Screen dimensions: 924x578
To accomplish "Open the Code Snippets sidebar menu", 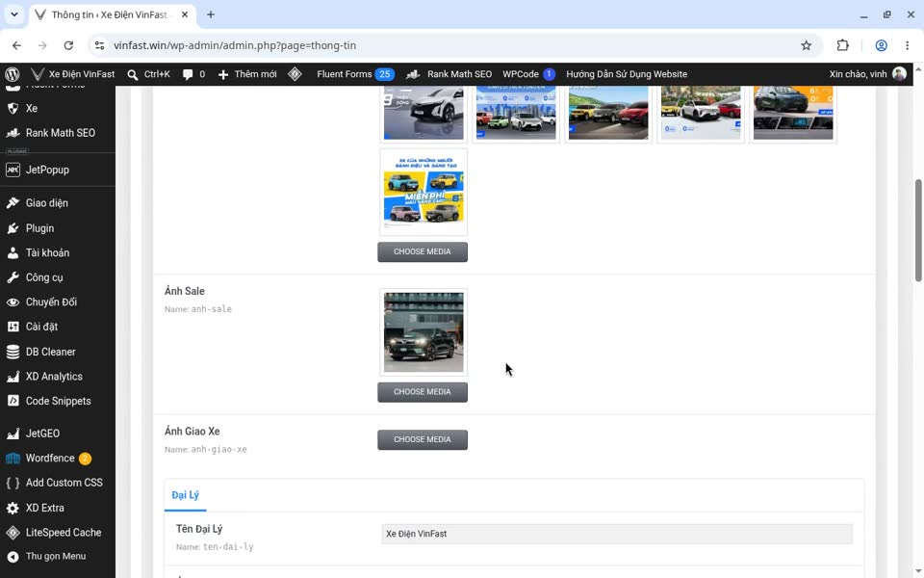I will (58, 401).
